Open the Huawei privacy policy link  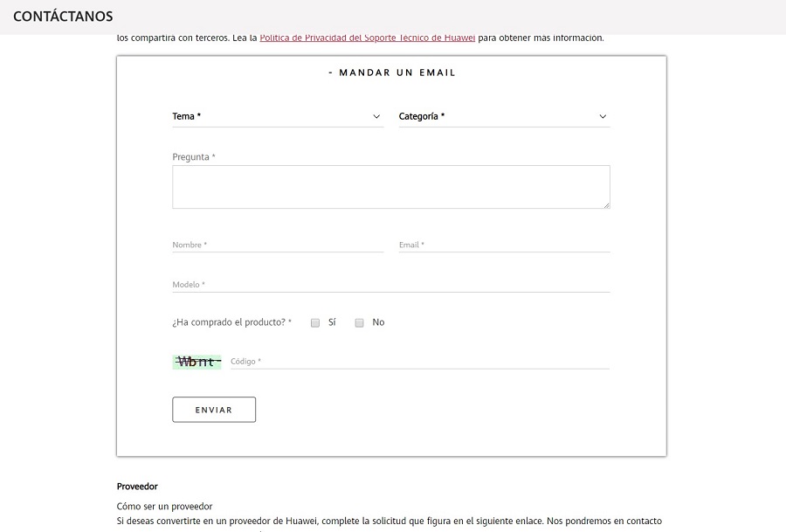point(367,38)
